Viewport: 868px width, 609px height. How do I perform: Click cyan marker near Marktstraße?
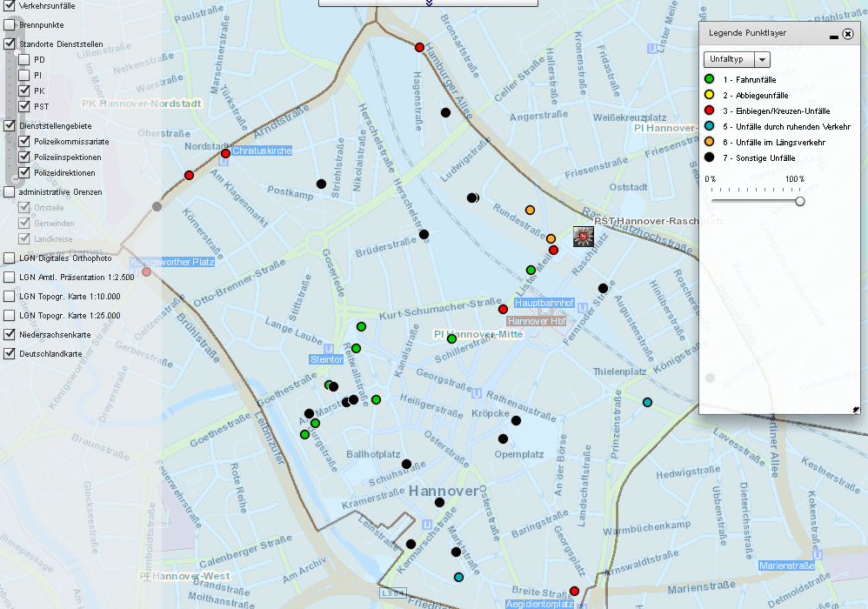[x=458, y=577]
